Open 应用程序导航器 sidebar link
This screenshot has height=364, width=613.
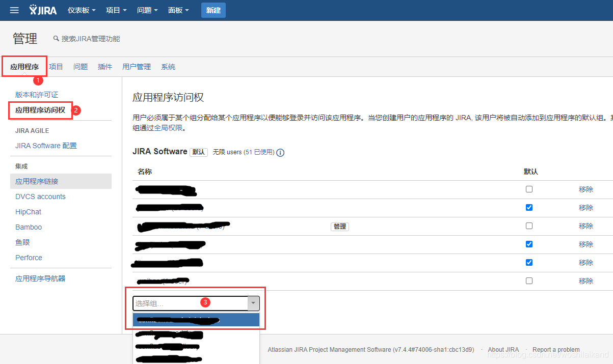[x=40, y=278]
